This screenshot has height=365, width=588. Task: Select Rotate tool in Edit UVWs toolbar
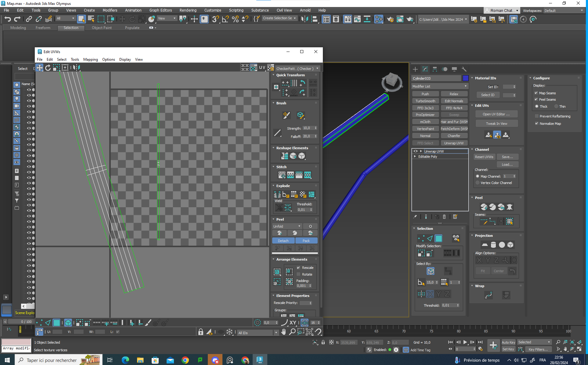(48, 68)
